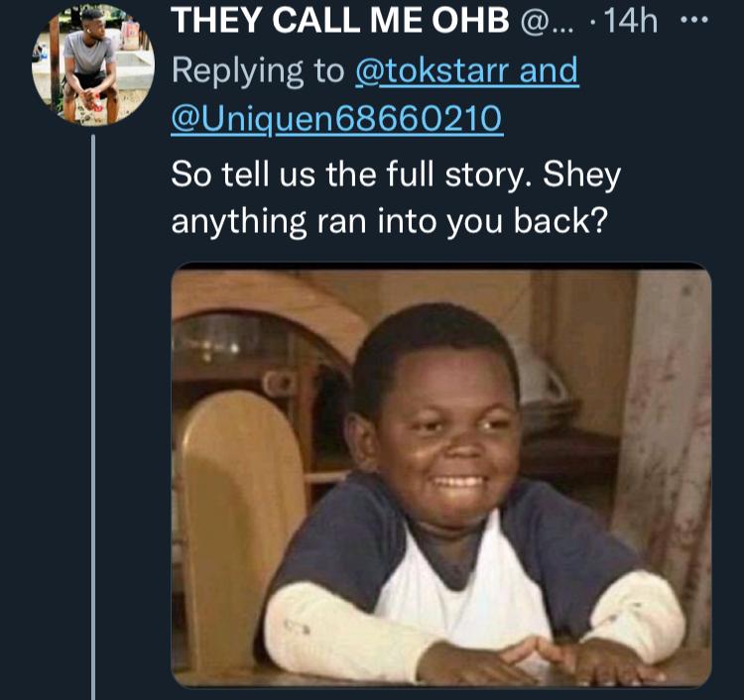
Task: Open the profile picture of the tweet author
Action: [93, 64]
